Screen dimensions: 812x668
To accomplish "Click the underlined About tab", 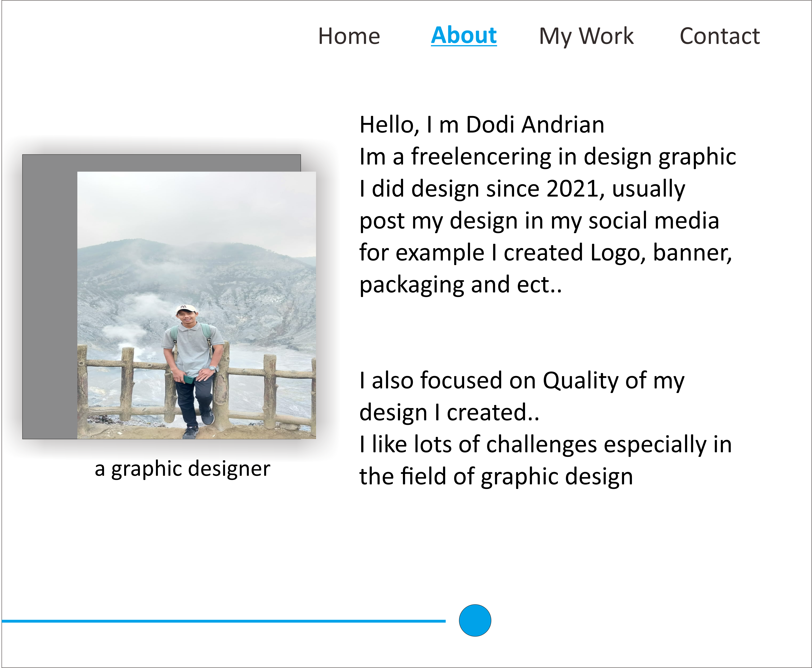I will [464, 35].
